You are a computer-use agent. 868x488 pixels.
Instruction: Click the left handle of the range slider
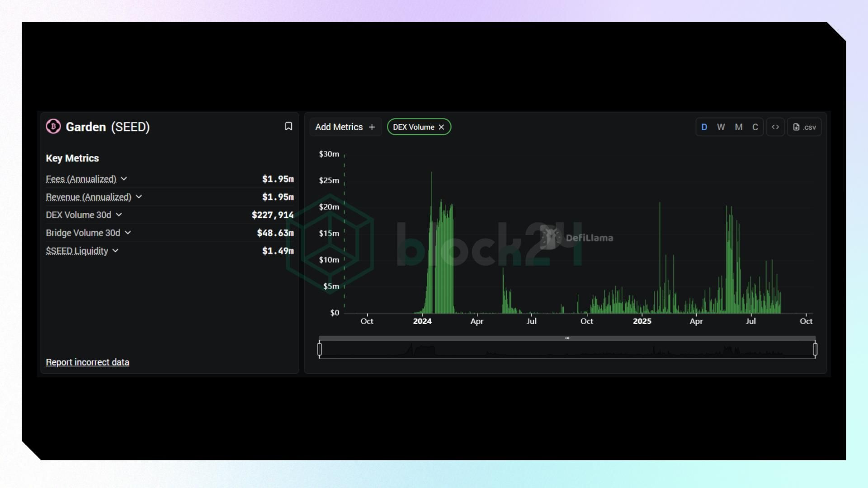pos(320,349)
